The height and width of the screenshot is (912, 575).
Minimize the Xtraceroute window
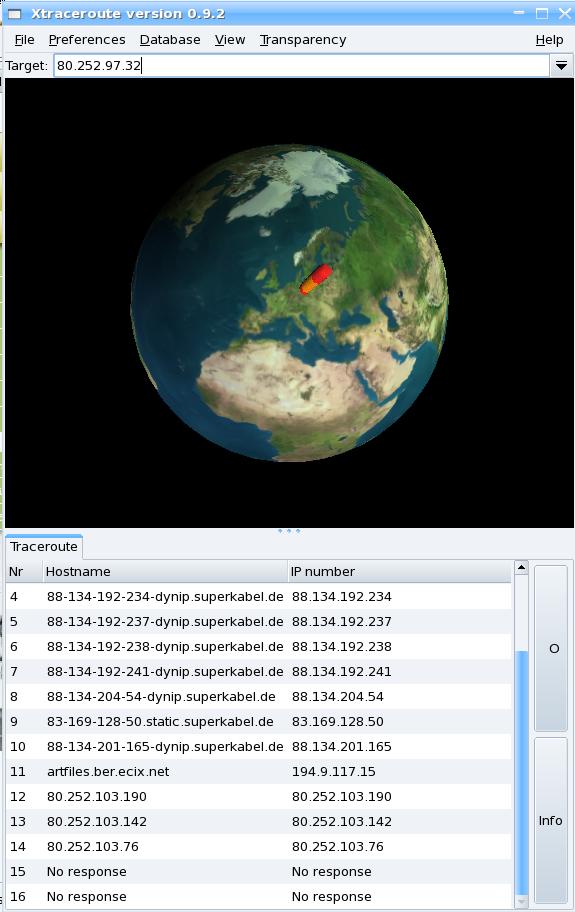pos(519,13)
